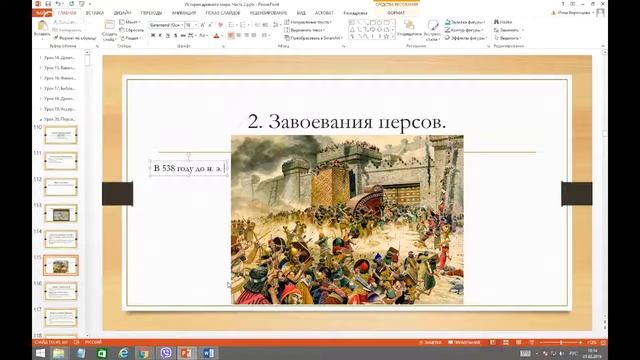
Task: Open the File tab
Action: (42, 13)
